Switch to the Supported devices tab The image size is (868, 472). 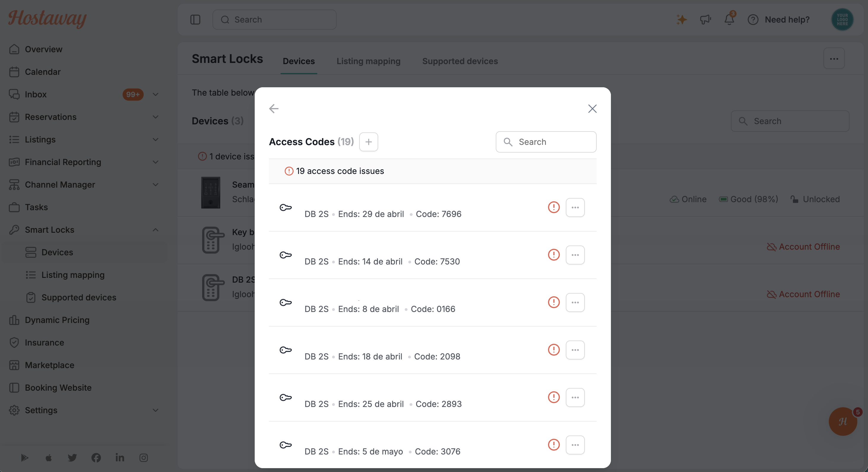460,61
